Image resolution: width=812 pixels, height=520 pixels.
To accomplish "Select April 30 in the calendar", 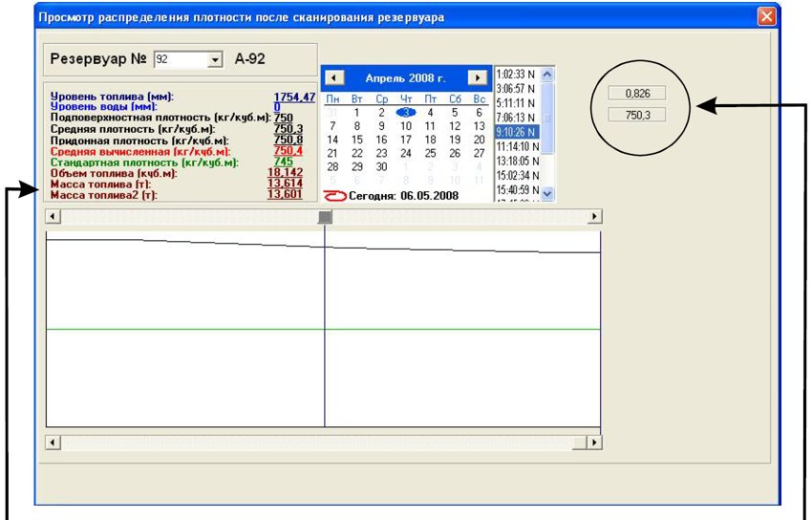I will (381, 166).
